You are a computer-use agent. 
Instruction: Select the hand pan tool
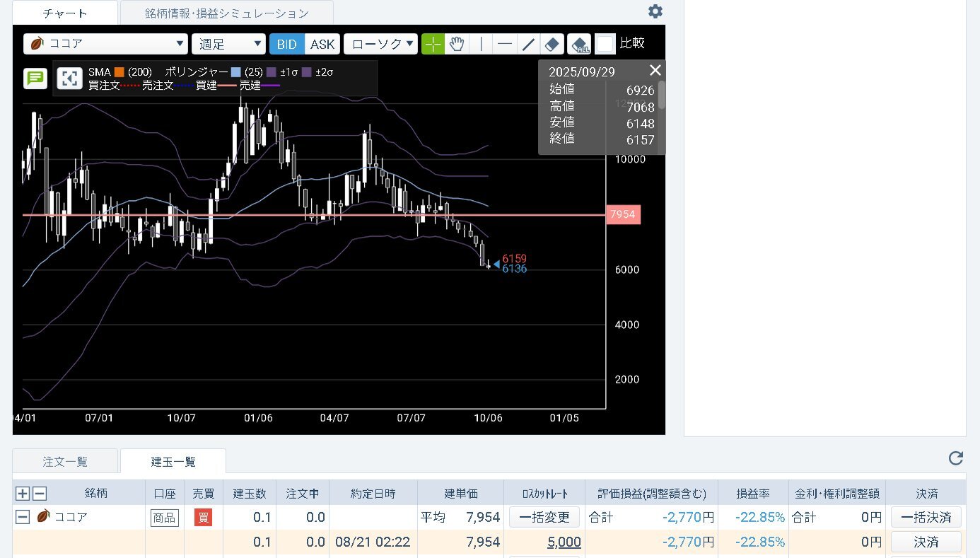coord(457,44)
